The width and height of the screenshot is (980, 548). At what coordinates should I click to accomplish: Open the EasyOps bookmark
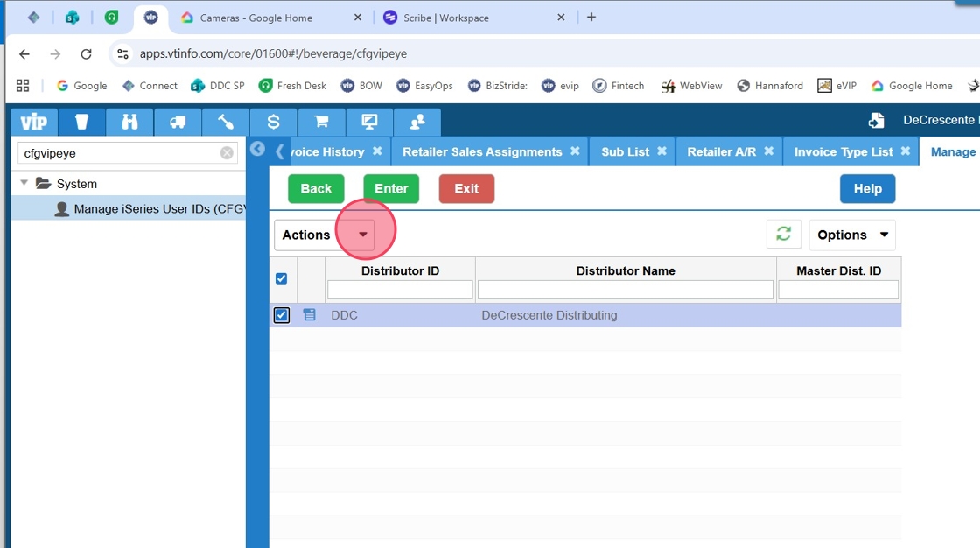point(424,86)
